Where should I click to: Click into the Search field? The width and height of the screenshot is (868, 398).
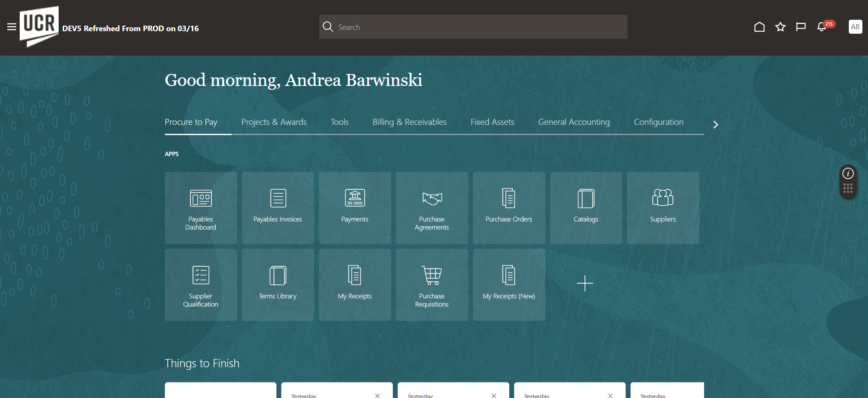(x=473, y=27)
